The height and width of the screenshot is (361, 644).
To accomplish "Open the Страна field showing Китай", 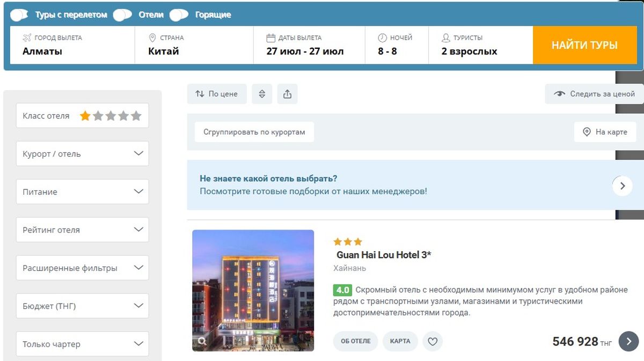I will tap(194, 45).
